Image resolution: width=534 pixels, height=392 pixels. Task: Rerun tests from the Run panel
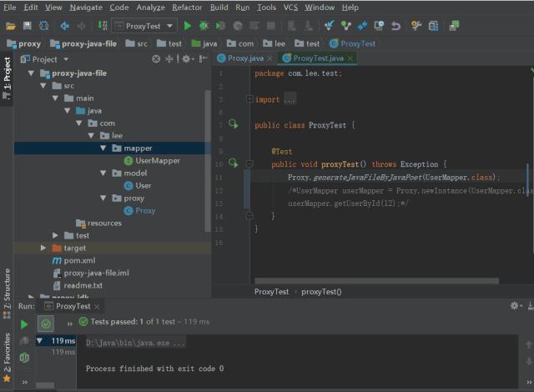[x=24, y=324]
